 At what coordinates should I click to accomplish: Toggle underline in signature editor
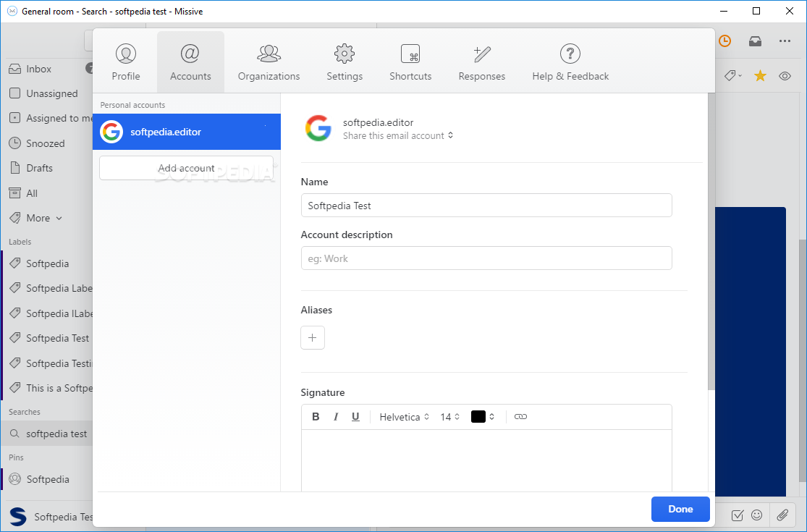[x=355, y=417]
